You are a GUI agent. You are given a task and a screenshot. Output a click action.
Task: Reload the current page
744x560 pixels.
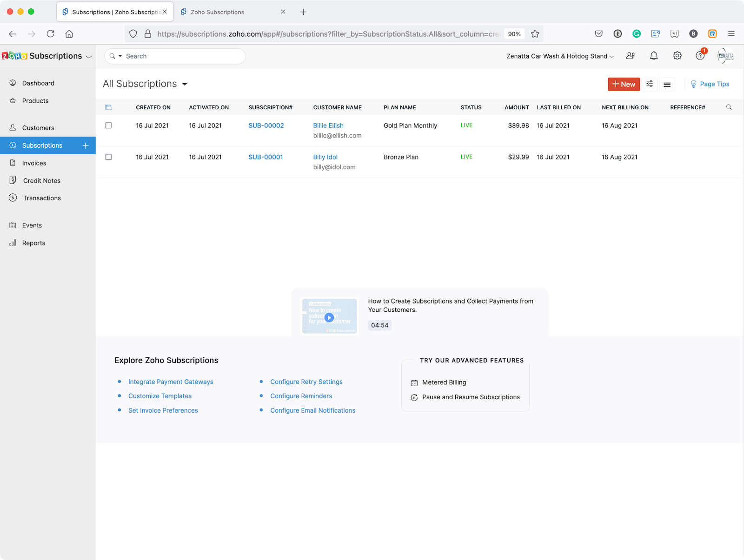pyautogui.click(x=51, y=34)
